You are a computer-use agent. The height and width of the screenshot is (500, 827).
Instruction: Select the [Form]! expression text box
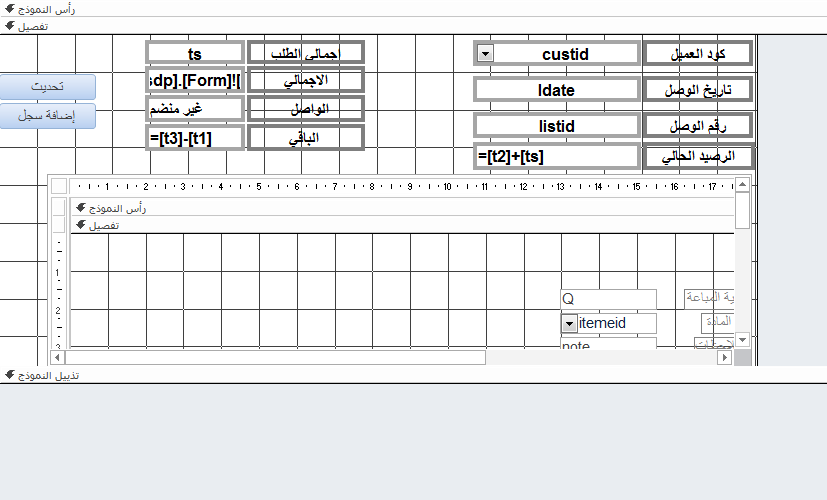coord(195,81)
